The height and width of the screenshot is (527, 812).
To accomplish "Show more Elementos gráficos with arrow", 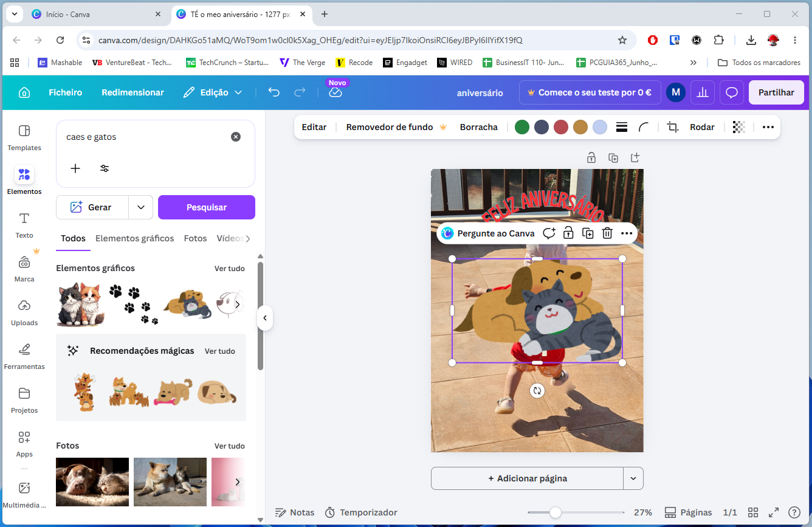I will click(238, 304).
